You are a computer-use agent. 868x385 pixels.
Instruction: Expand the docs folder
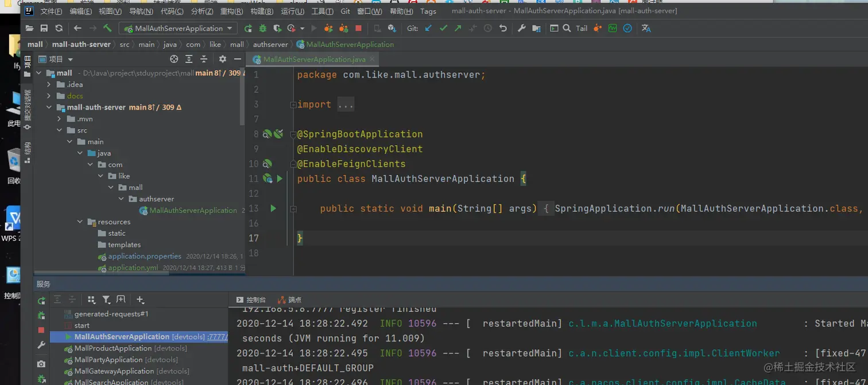tap(49, 96)
